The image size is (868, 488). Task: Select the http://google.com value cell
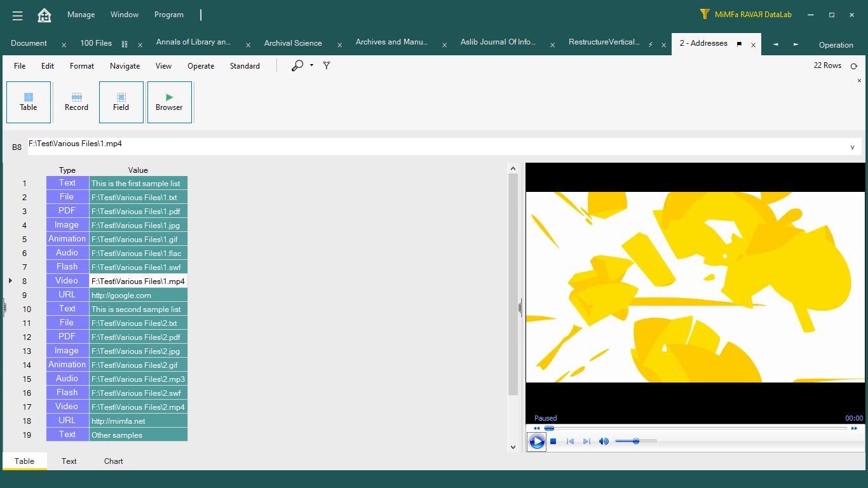point(138,295)
